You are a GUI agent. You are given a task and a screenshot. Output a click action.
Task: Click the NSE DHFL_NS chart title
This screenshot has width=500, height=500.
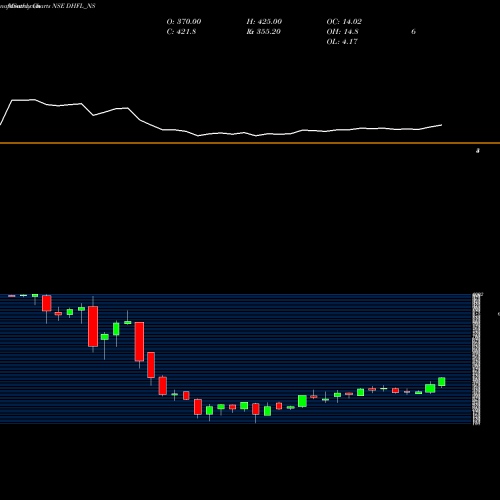pyautogui.click(x=74, y=6)
